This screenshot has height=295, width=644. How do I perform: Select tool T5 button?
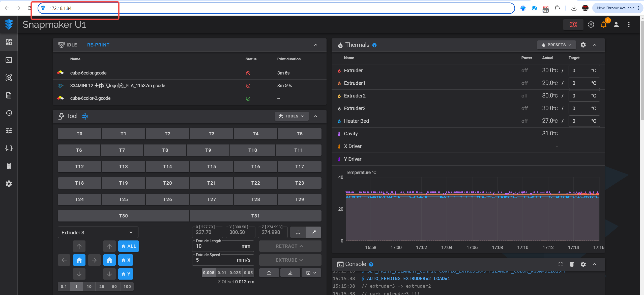300,134
